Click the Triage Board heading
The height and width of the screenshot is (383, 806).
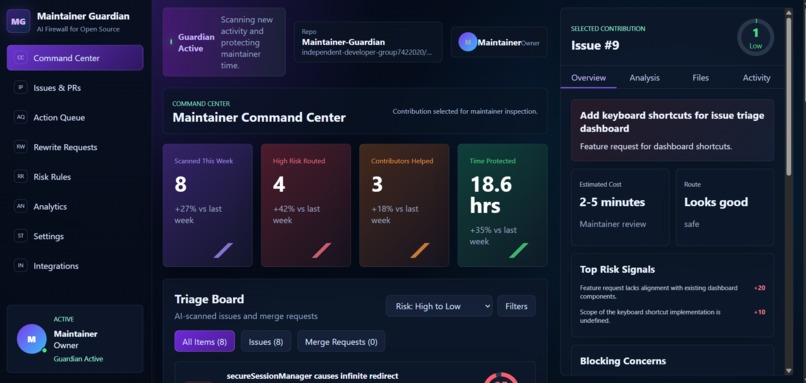[209, 299]
